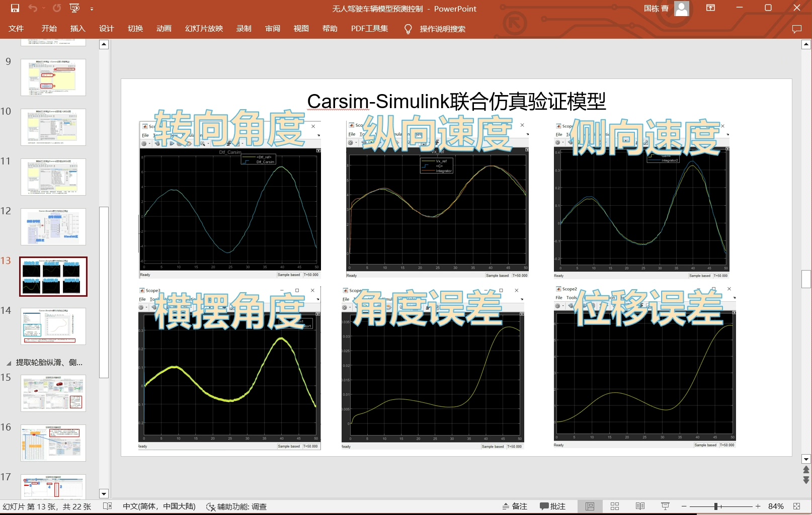The height and width of the screenshot is (515, 812).
Task: Go to previous slide double-arrow button
Action: click(806, 470)
